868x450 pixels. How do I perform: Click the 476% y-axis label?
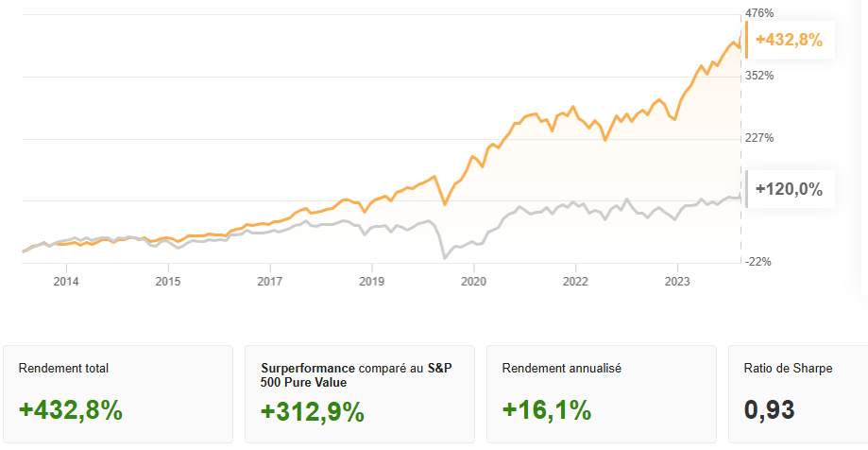pos(759,13)
